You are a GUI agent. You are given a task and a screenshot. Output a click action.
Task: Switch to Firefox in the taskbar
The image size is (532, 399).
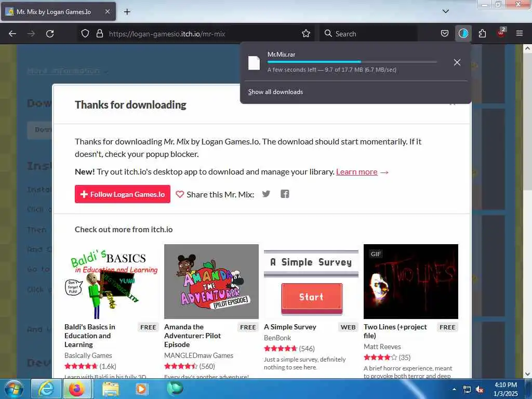(x=77, y=389)
